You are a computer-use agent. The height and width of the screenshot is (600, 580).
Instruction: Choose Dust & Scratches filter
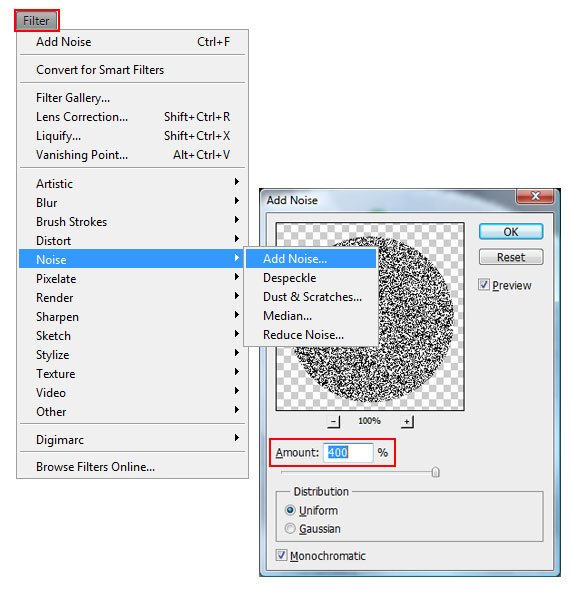tap(311, 297)
